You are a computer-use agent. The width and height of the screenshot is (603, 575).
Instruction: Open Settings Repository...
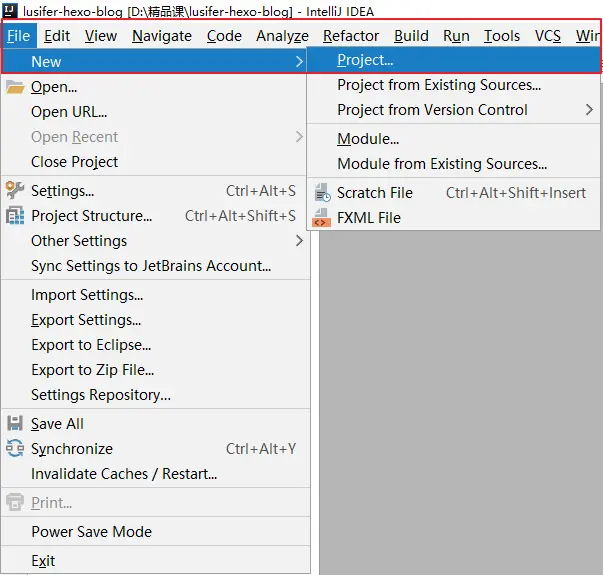click(154, 395)
